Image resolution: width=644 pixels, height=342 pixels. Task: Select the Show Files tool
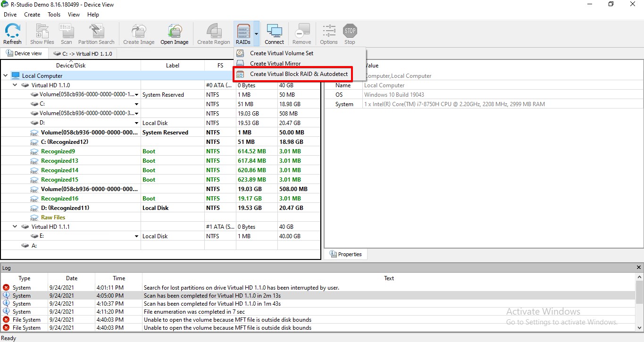[x=42, y=33]
